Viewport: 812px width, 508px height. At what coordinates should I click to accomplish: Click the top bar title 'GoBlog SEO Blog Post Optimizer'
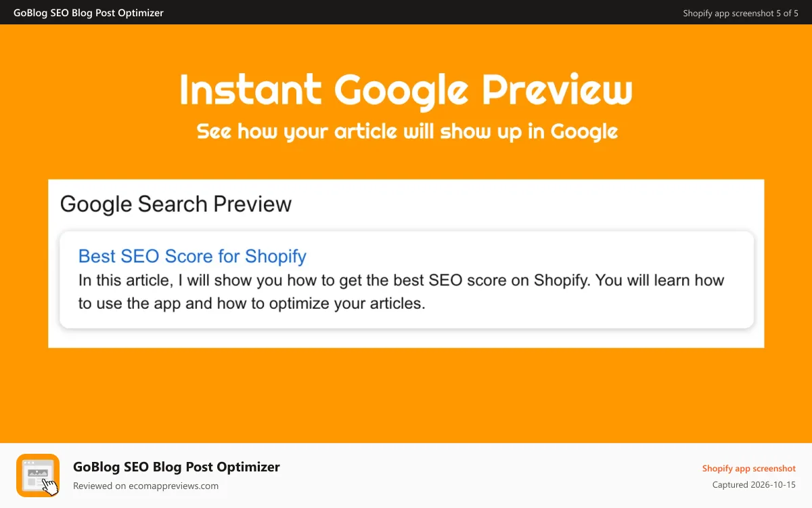[89, 13]
